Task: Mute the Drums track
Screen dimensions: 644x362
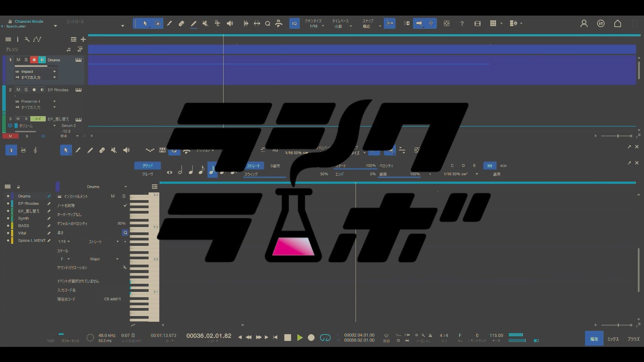Action: pos(18,60)
